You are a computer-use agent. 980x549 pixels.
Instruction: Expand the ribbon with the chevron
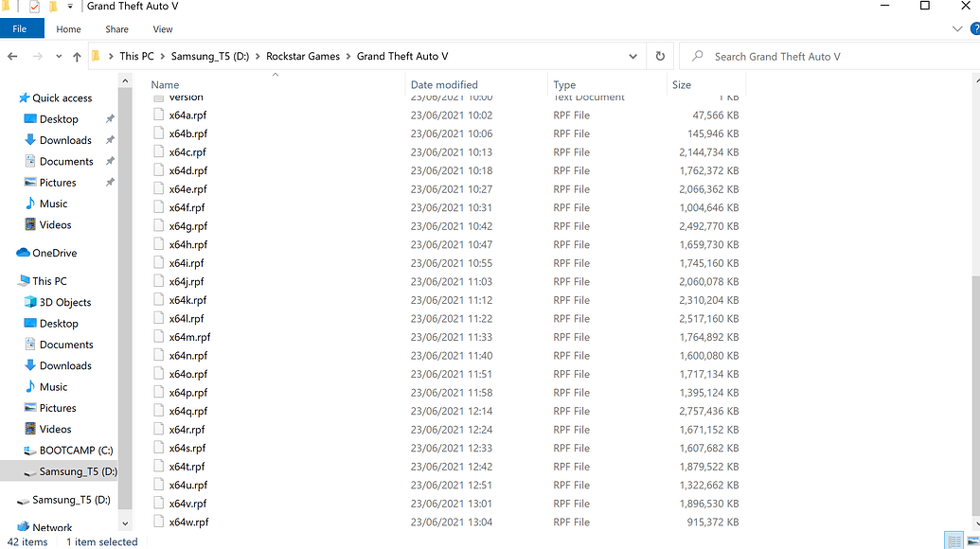(957, 28)
